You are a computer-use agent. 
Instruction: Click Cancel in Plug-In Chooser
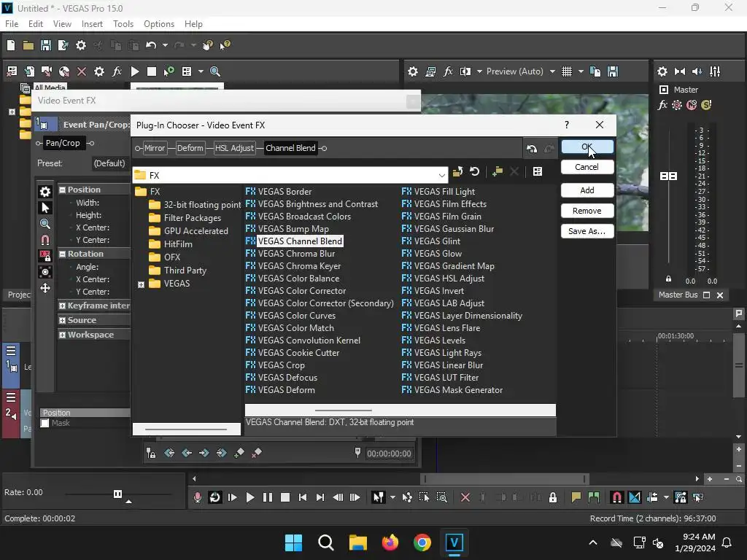(x=587, y=167)
